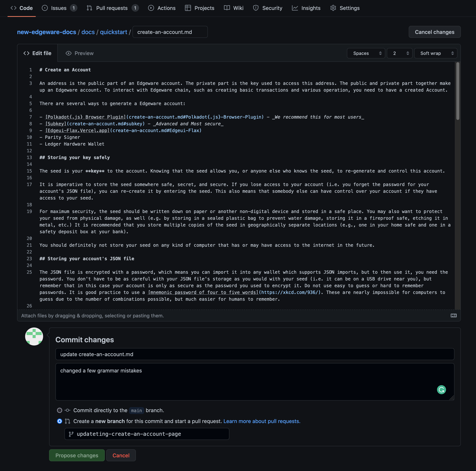Click the new branch name input field
476x471 pixels.
pos(150,434)
